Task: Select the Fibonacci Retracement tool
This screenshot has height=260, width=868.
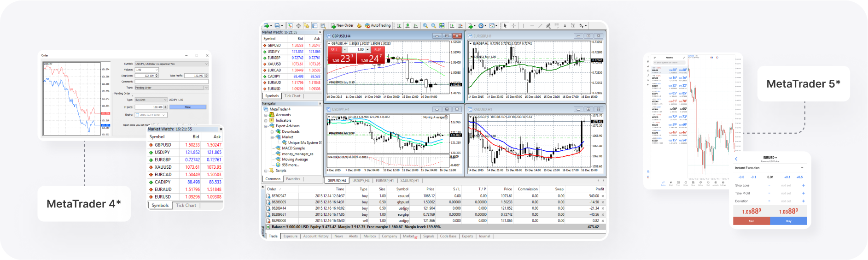Action: pos(557,25)
